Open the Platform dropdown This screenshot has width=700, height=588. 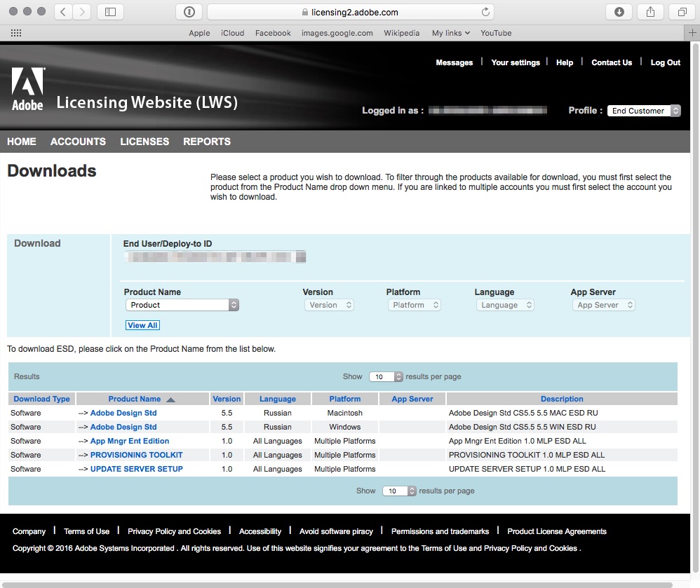pos(415,305)
